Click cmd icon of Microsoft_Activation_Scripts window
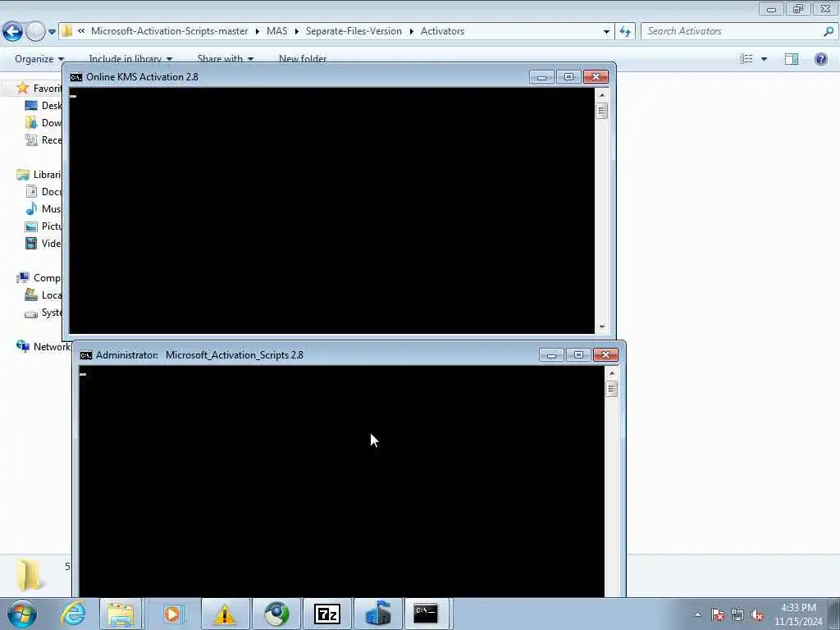 tap(85, 355)
